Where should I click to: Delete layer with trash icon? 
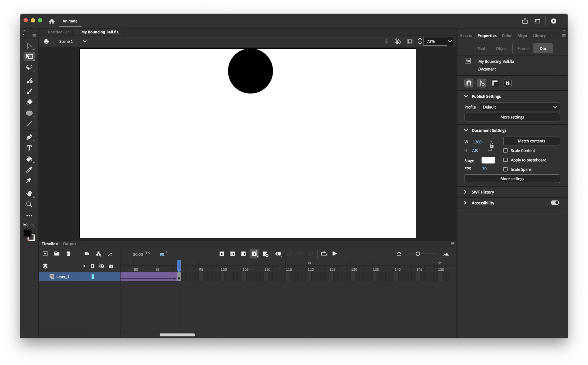pos(68,254)
